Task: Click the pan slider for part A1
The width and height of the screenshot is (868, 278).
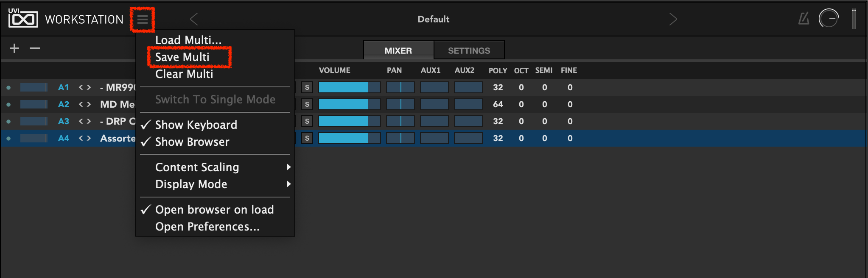Action: point(400,87)
